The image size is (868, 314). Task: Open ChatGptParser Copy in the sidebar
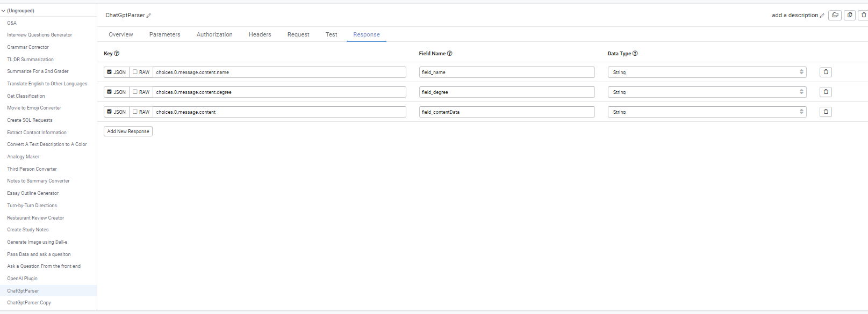click(x=29, y=303)
